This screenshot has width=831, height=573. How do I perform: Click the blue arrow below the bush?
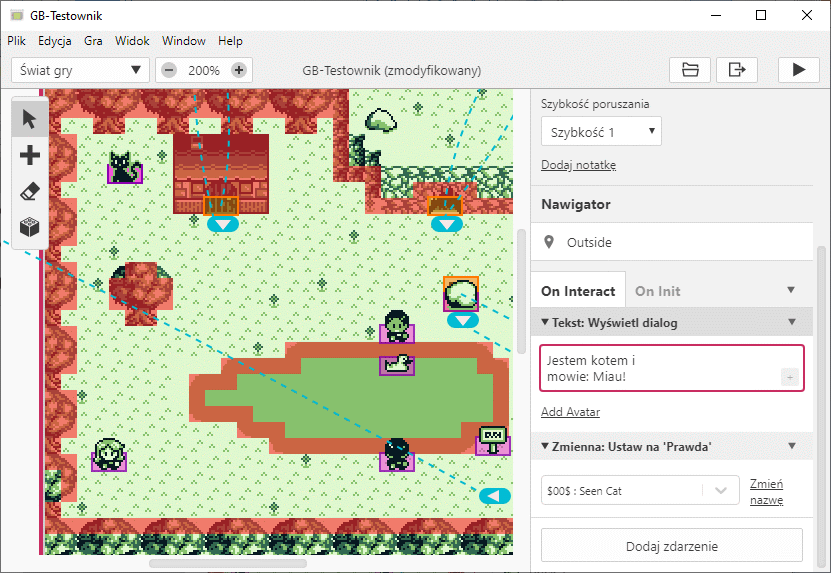pos(463,321)
